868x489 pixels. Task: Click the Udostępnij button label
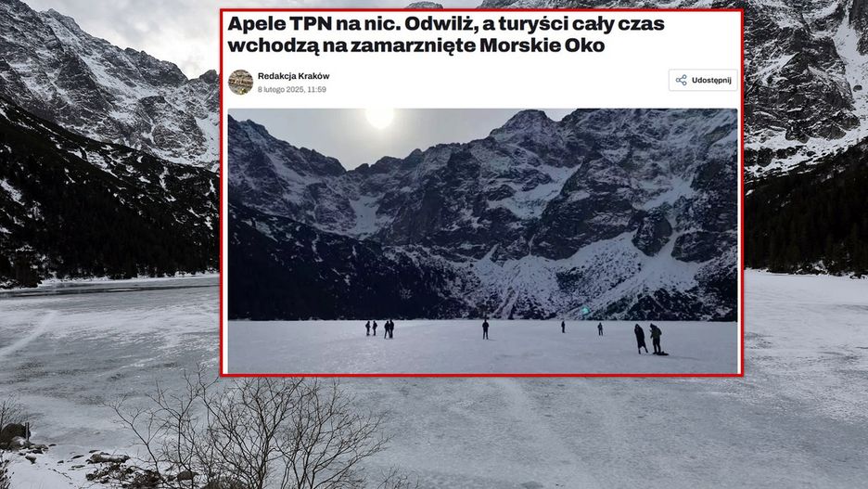point(711,81)
